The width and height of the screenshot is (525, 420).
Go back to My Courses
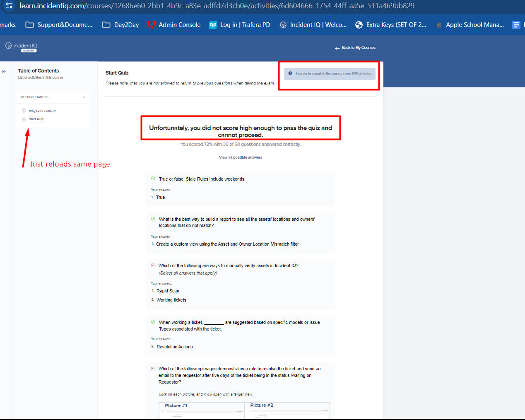pyautogui.click(x=355, y=48)
